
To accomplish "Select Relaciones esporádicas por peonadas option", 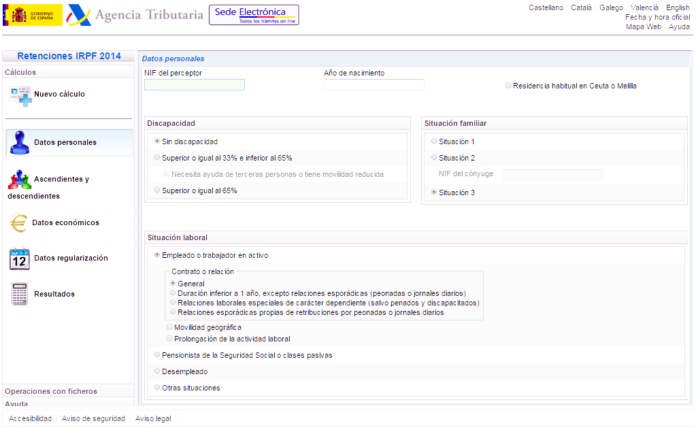I will 173,312.
